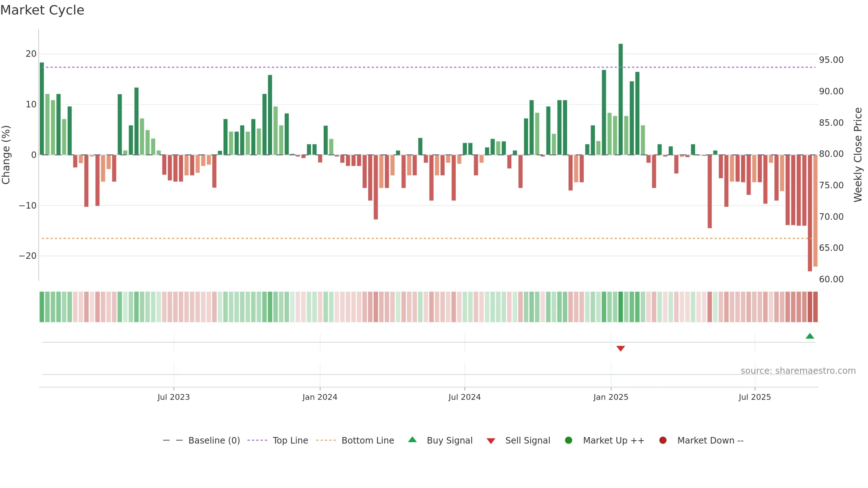Click the Jul 2025 axis label
Image resolution: width=868 pixels, height=488 pixels.
[x=755, y=397]
